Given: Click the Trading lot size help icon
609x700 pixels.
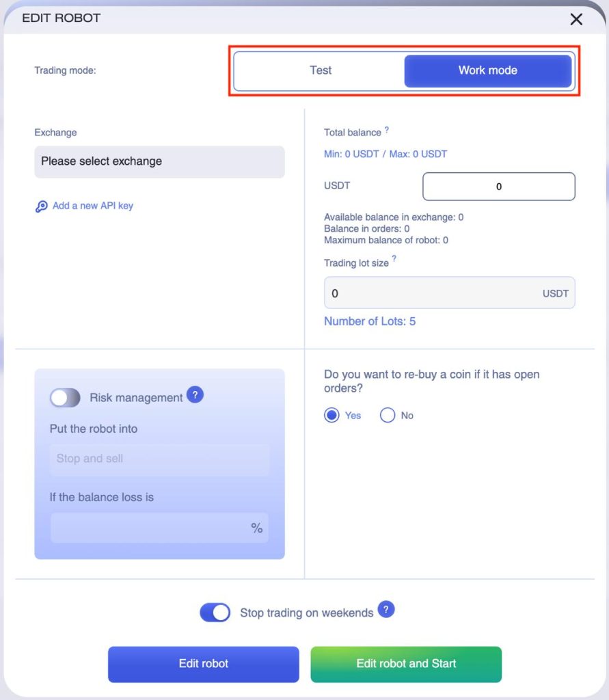Looking at the screenshot, I should click(394, 259).
